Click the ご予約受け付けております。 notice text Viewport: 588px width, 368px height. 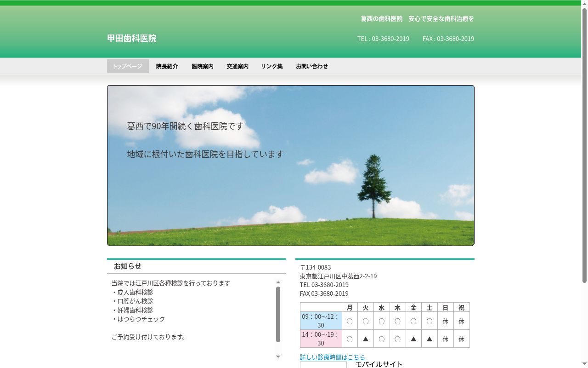(150, 337)
